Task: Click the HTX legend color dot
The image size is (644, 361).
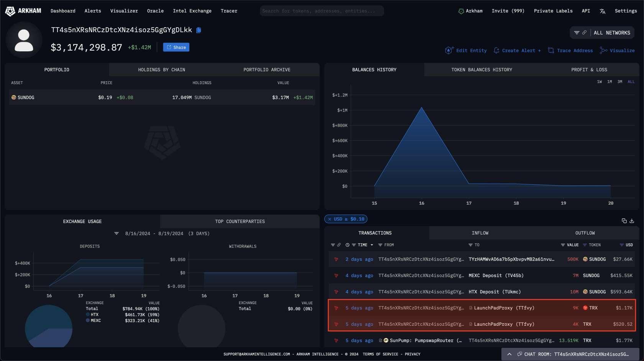Action: (88, 315)
